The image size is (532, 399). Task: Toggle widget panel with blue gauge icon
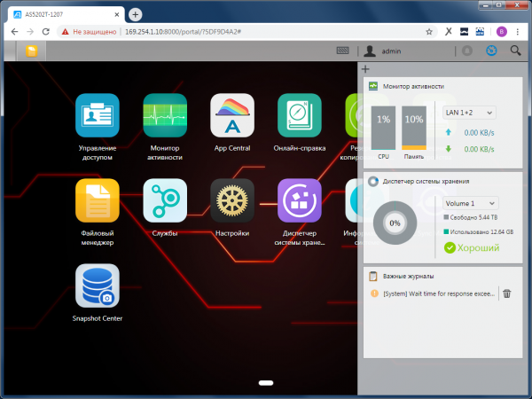[491, 51]
